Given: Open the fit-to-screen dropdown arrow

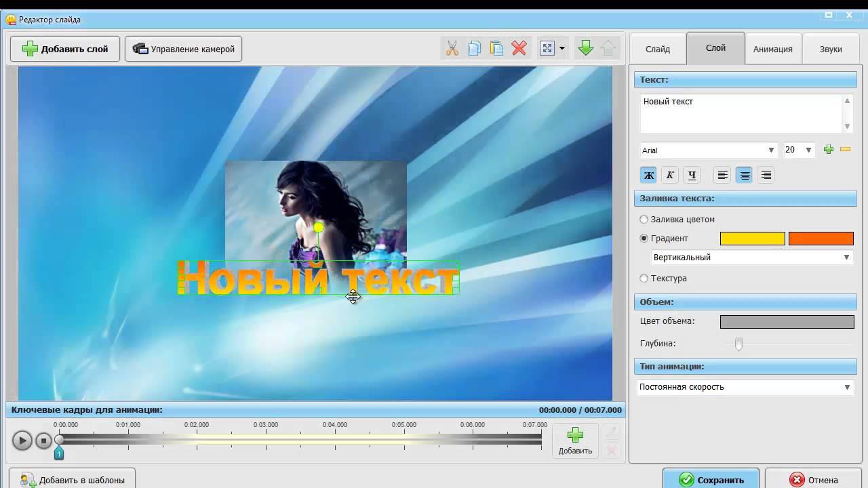Looking at the screenshot, I should click(562, 49).
